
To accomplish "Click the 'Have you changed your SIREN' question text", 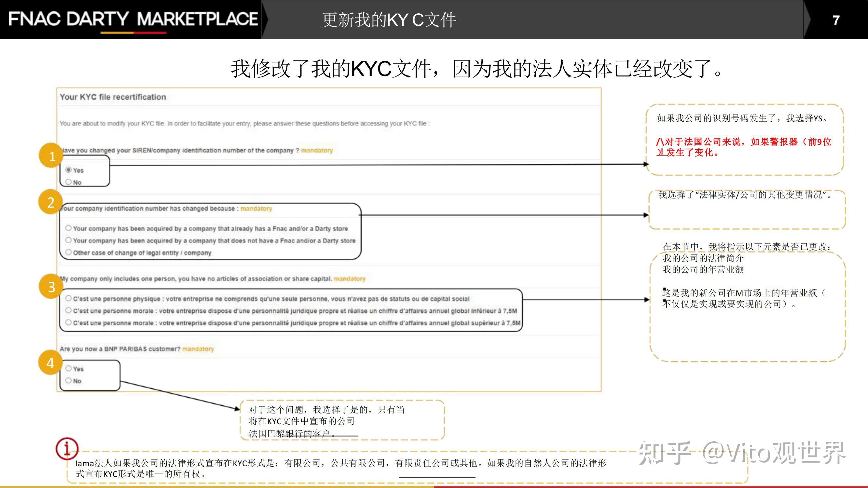I will tap(180, 150).
